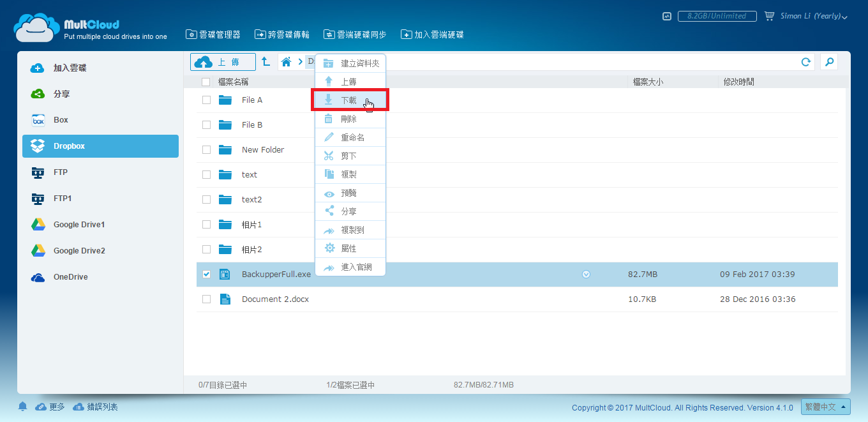
Task: Choose 複製 in the context menu
Action: click(350, 174)
